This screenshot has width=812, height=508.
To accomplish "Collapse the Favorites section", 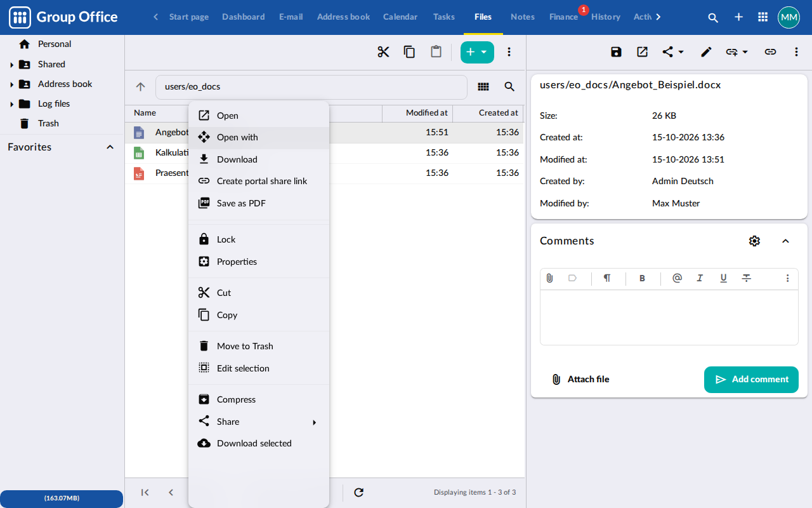I will click(110, 147).
